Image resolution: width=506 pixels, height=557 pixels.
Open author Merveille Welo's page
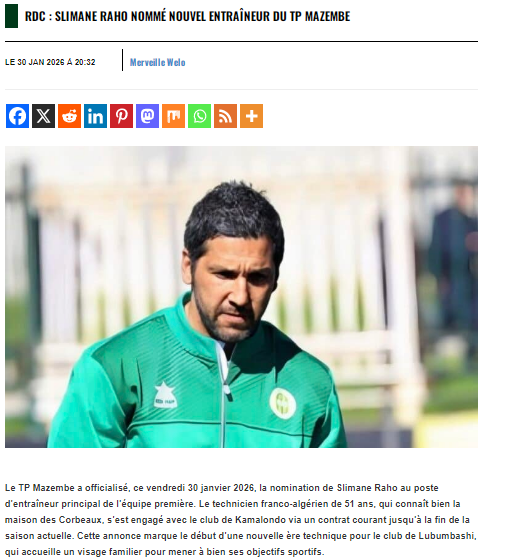point(157,62)
